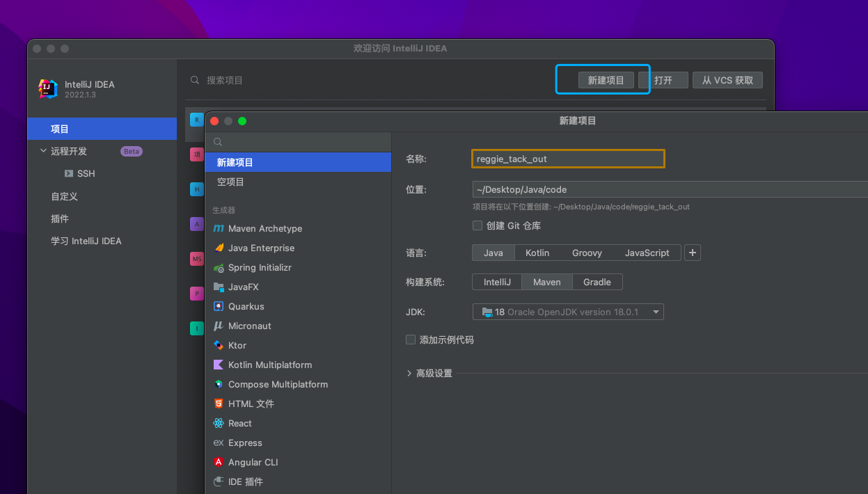Click the JavaFX folder icon
This screenshot has height=494, width=868.
coord(219,287)
